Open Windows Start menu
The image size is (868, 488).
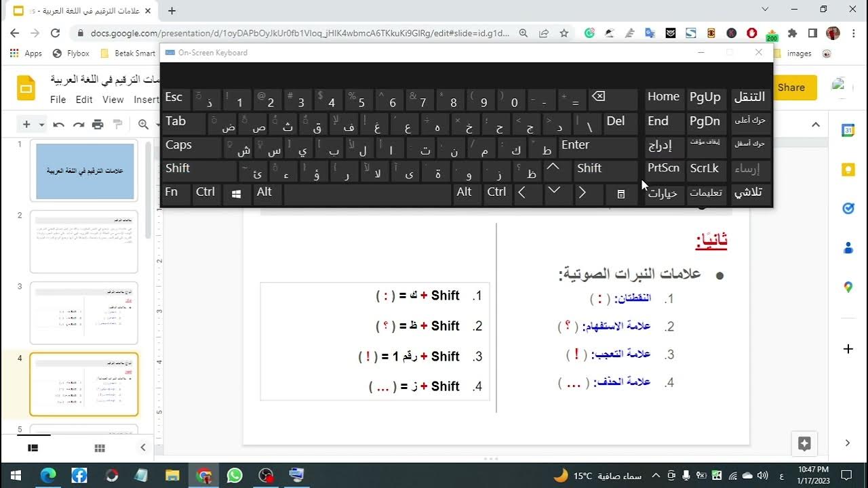pyautogui.click(x=15, y=475)
